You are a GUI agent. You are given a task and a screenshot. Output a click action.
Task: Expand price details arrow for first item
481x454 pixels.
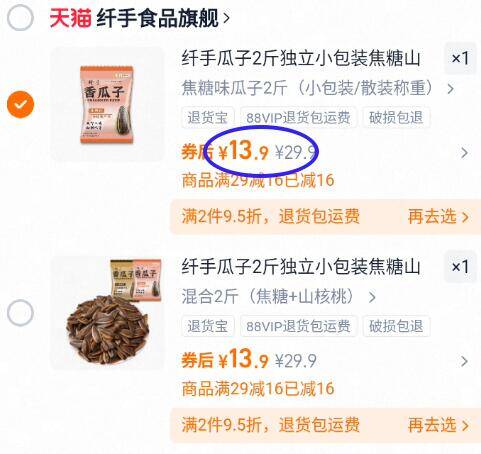464,153
